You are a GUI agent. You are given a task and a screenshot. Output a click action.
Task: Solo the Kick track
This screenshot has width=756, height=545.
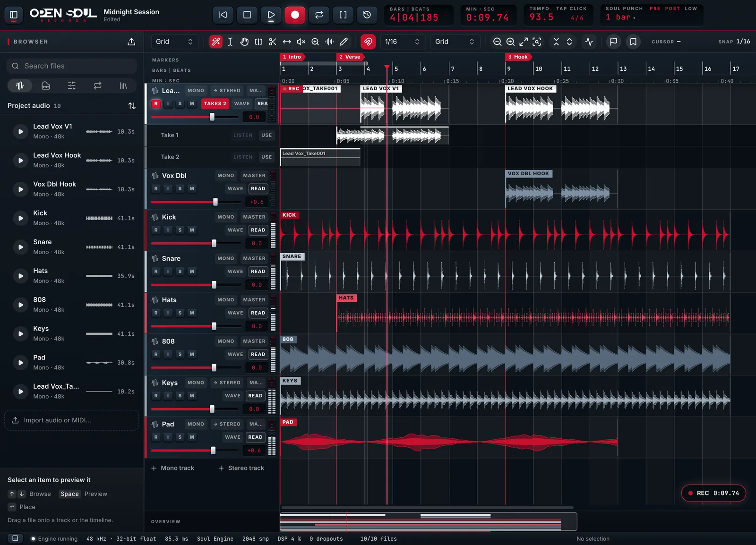tap(180, 230)
